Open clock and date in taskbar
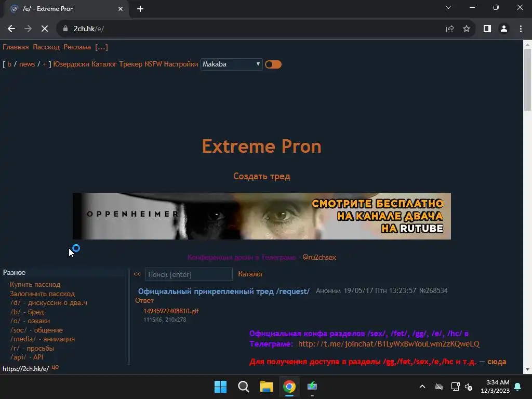 pos(495,387)
